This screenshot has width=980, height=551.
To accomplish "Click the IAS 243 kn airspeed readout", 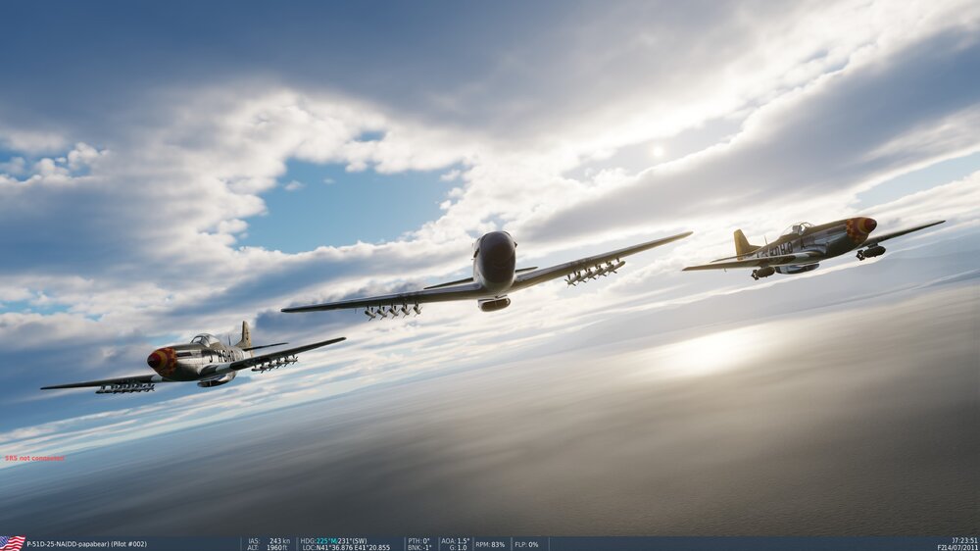I will coord(269,540).
